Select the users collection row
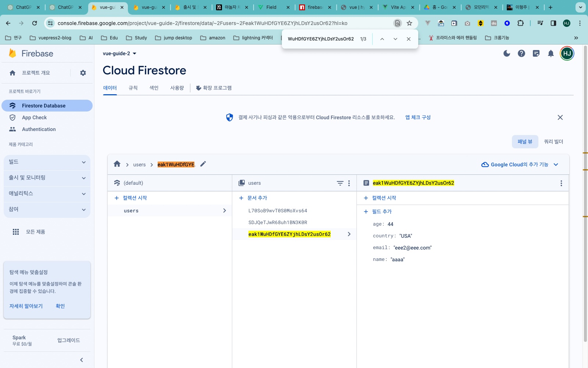This screenshot has width=588, height=368. click(169, 210)
